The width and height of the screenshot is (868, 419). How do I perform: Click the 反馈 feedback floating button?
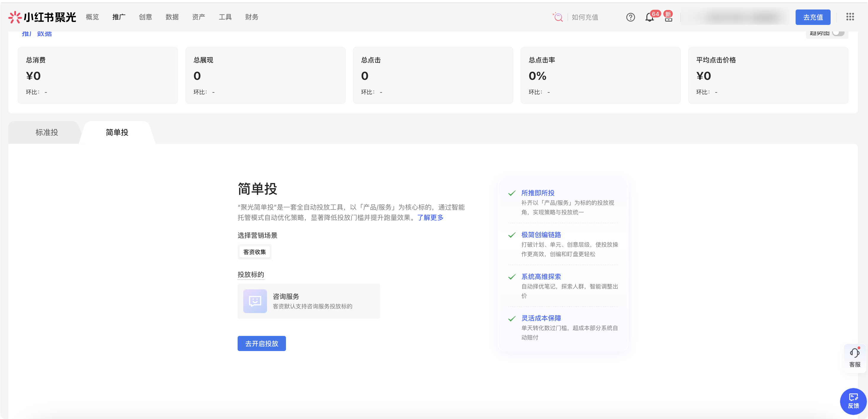point(853,401)
